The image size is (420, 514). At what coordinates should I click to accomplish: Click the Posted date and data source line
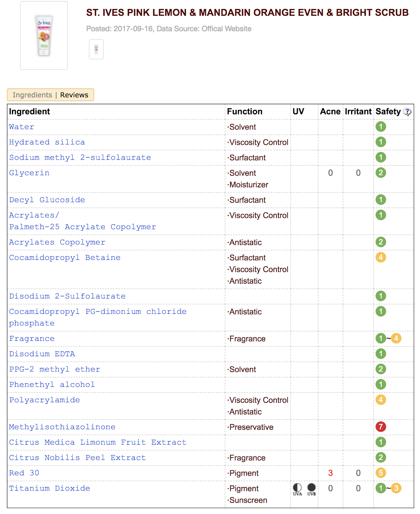point(169,29)
